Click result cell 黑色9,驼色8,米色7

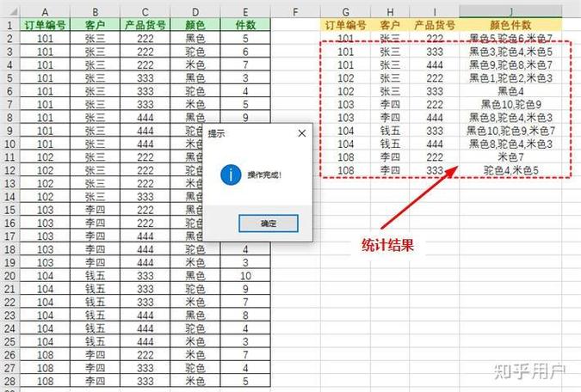(510, 65)
